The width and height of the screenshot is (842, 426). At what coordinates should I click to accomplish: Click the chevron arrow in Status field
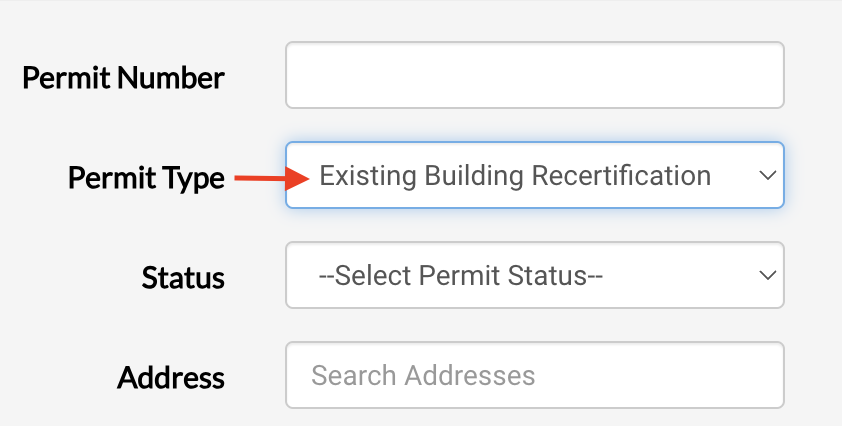click(767, 275)
